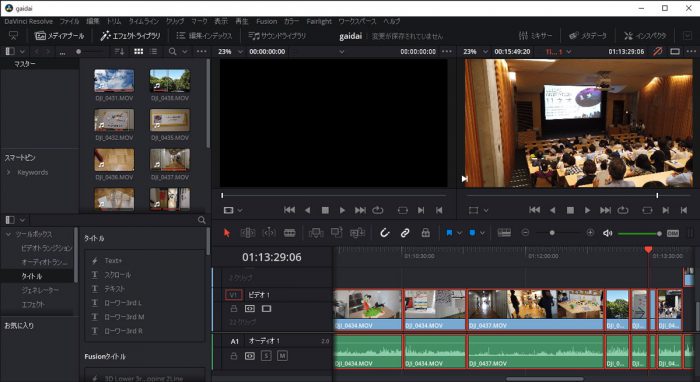Solo the Audio 1 track
Viewport: 700px width, 382px height.
tap(266, 356)
